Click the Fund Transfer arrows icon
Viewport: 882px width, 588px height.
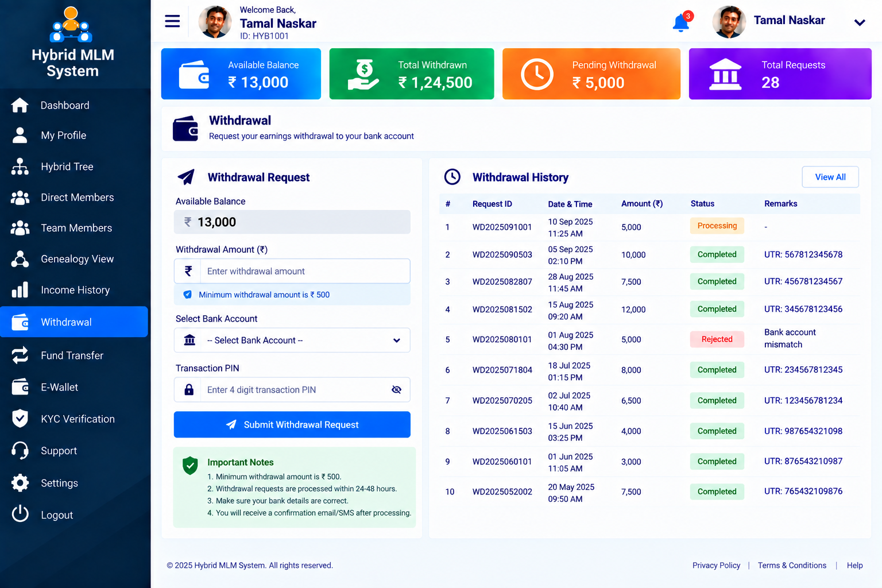pos(20,355)
